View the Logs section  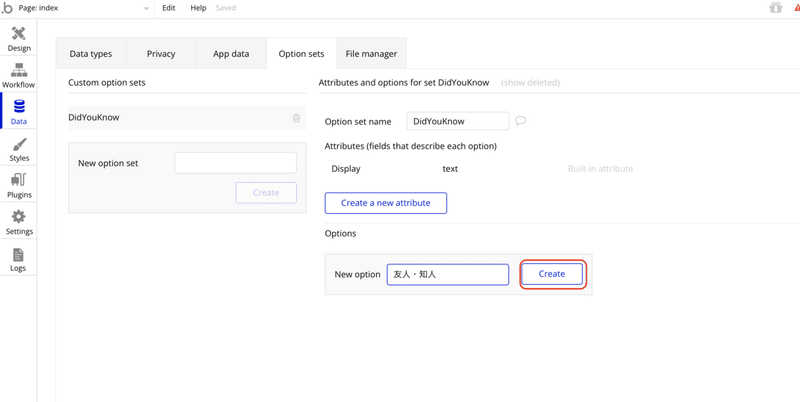coord(19,260)
